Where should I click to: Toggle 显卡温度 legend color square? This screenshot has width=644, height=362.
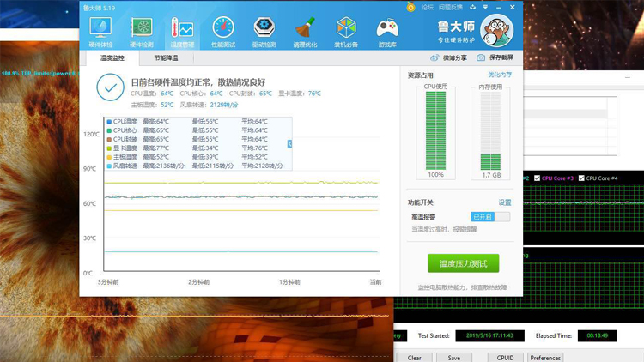[x=109, y=148]
